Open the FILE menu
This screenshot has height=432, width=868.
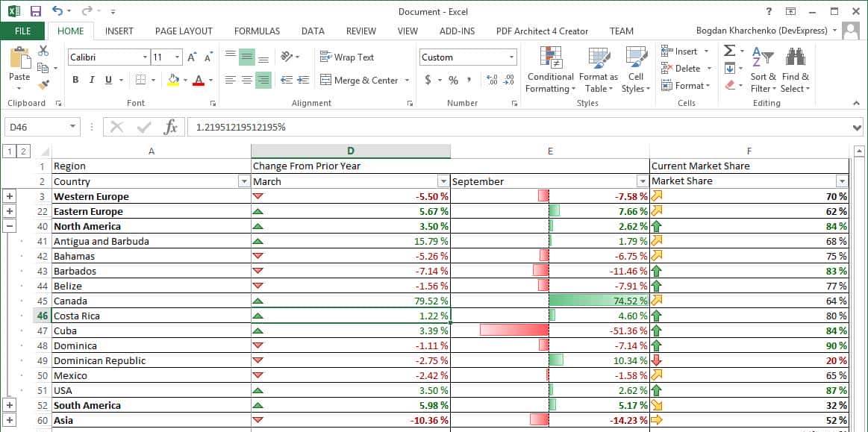pyautogui.click(x=22, y=31)
